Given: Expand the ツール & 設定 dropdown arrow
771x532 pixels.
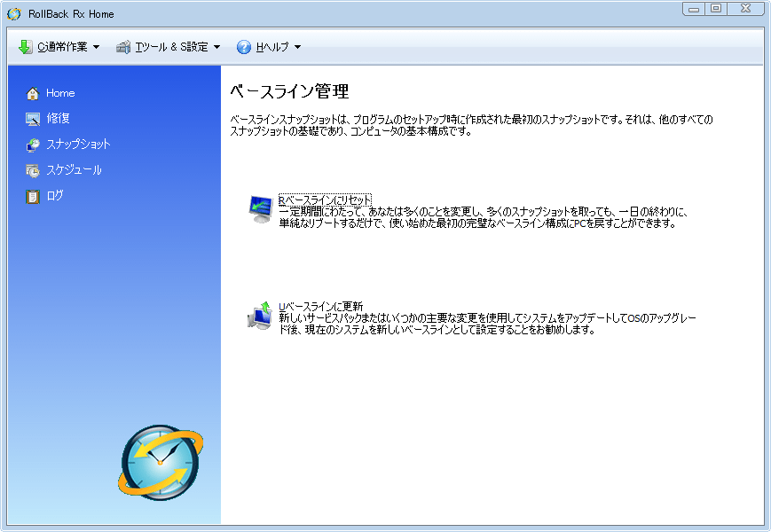Looking at the screenshot, I should point(216,47).
